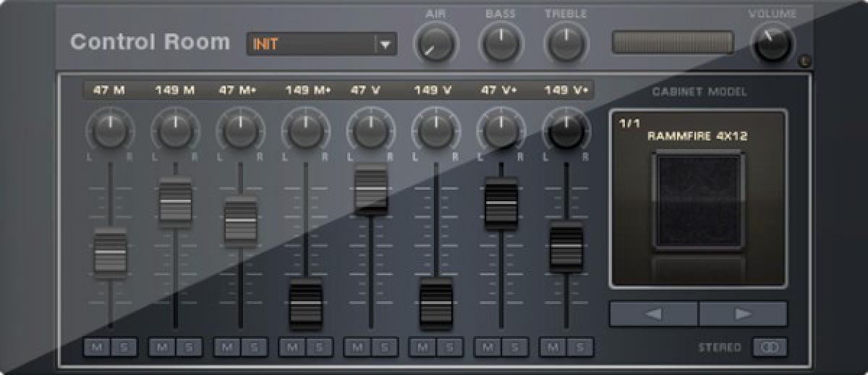Solo the 149 V+ microphone channel
This screenshot has width=868, height=375.
click(x=579, y=347)
